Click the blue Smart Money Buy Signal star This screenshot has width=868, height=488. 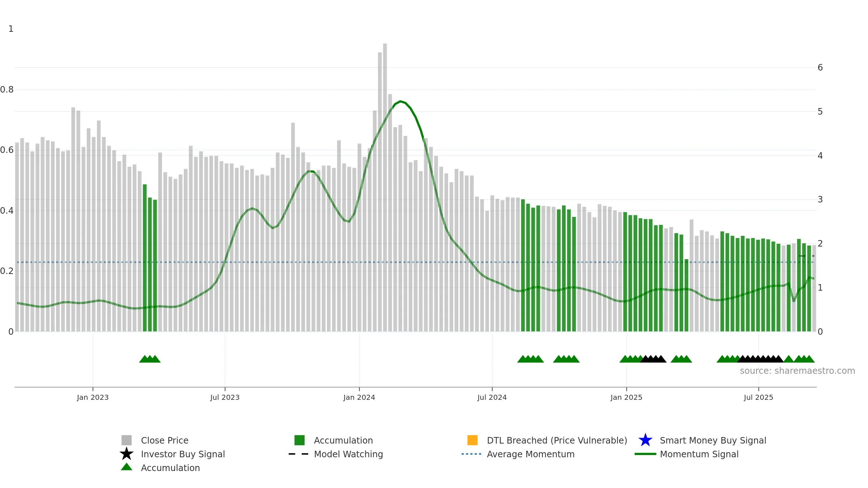pyautogui.click(x=645, y=440)
